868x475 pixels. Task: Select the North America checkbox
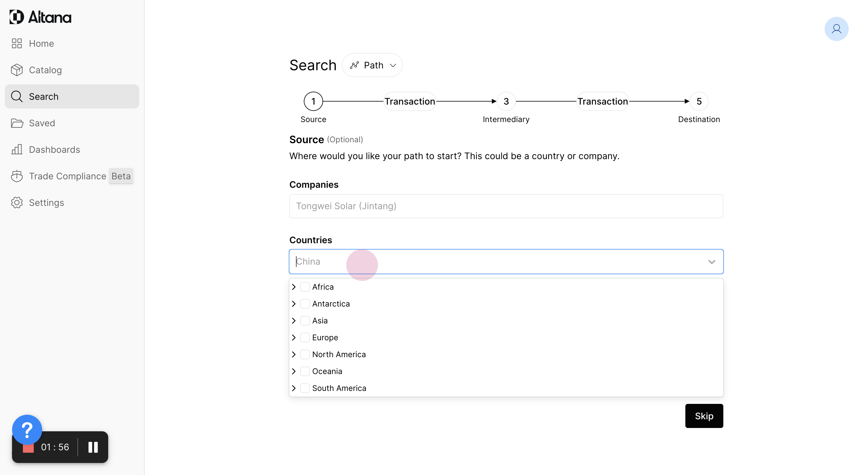point(305,354)
